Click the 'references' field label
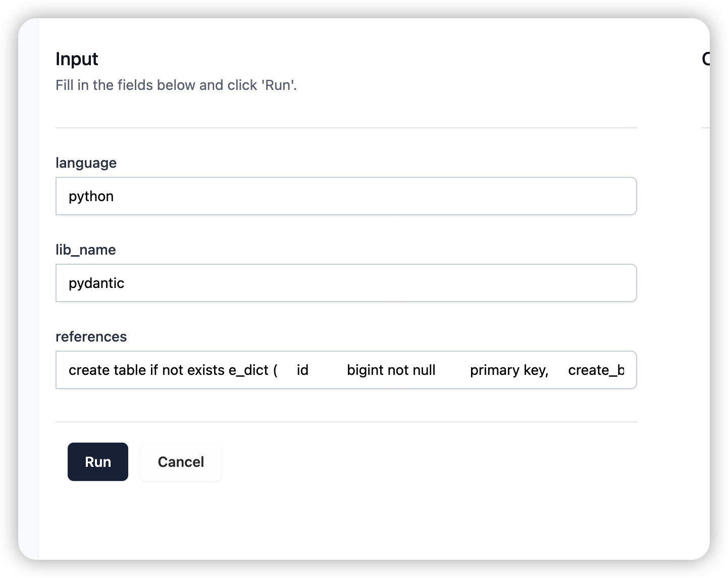728x578 pixels. click(x=91, y=336)
